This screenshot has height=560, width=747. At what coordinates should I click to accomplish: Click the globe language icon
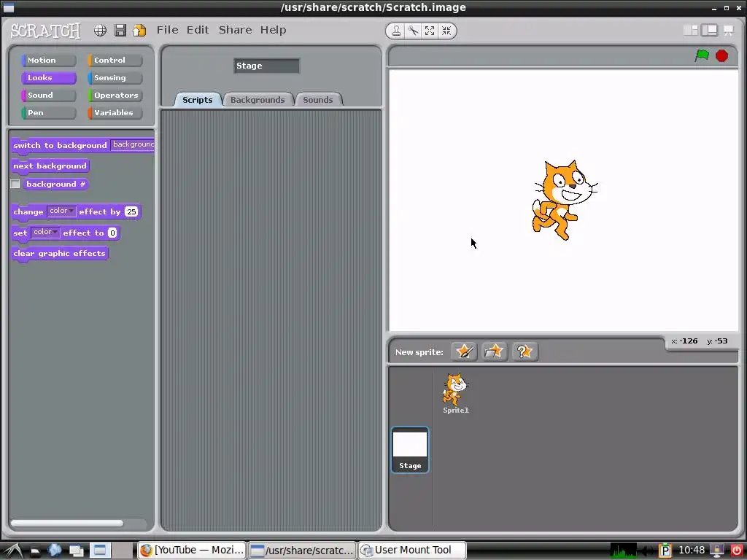point(100,31)
